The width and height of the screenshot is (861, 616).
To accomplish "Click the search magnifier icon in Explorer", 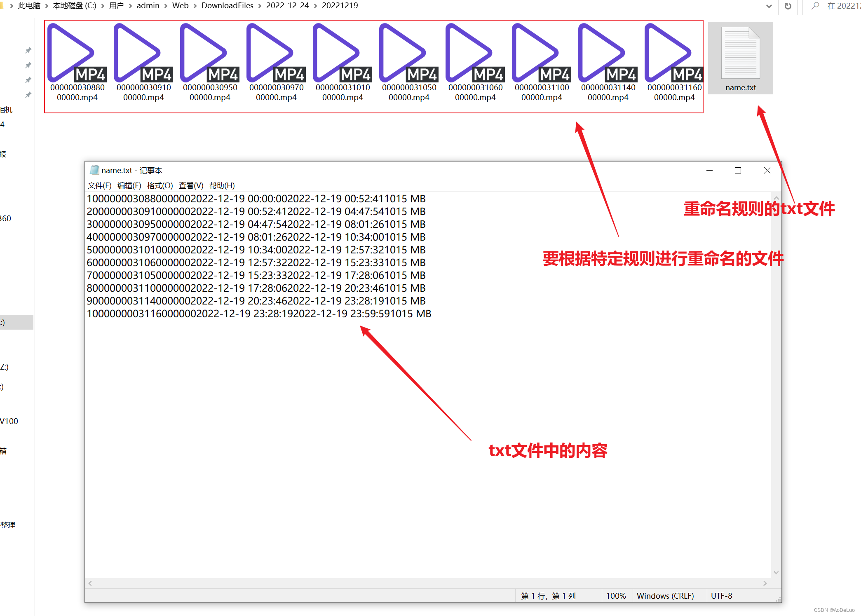I will 815,6.
